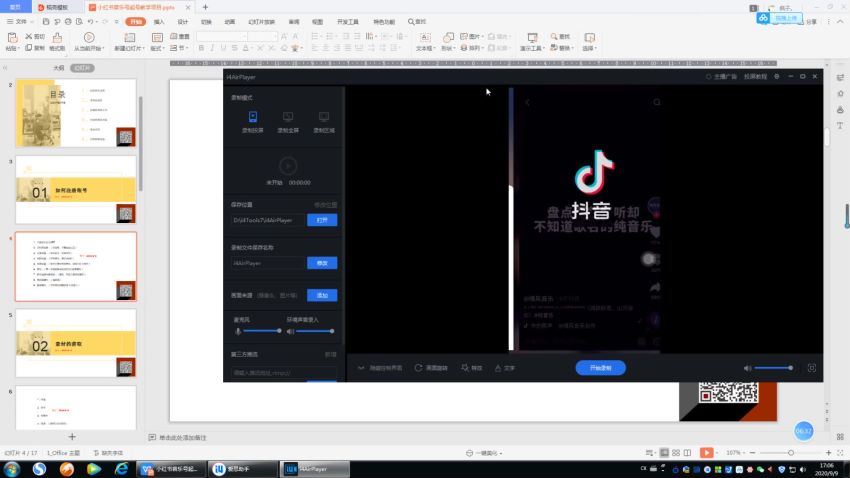
Task: Select the slide 5 thumbnail numbered 02
Action: (76, 343)
